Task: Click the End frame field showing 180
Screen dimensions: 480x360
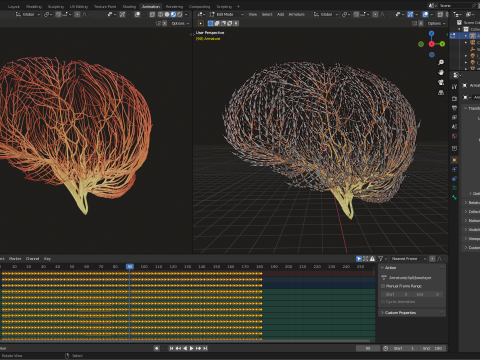Action: [433, 348]
